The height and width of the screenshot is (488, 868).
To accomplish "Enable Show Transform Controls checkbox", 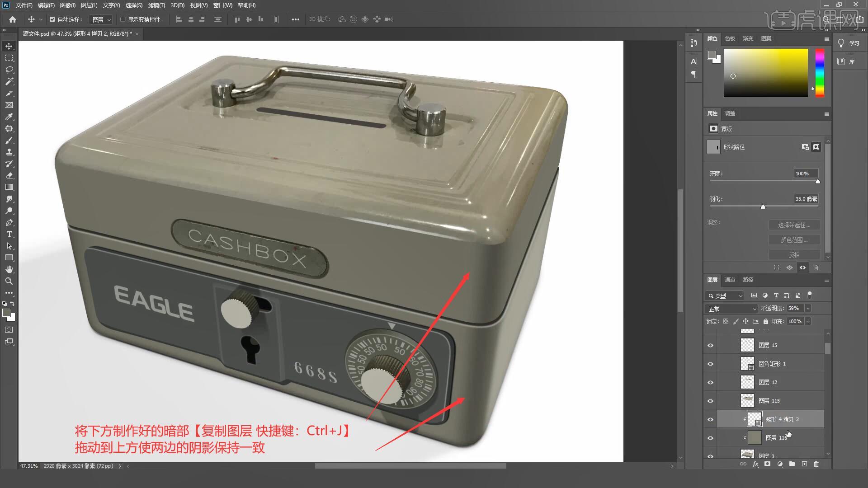I will (123, 19).
